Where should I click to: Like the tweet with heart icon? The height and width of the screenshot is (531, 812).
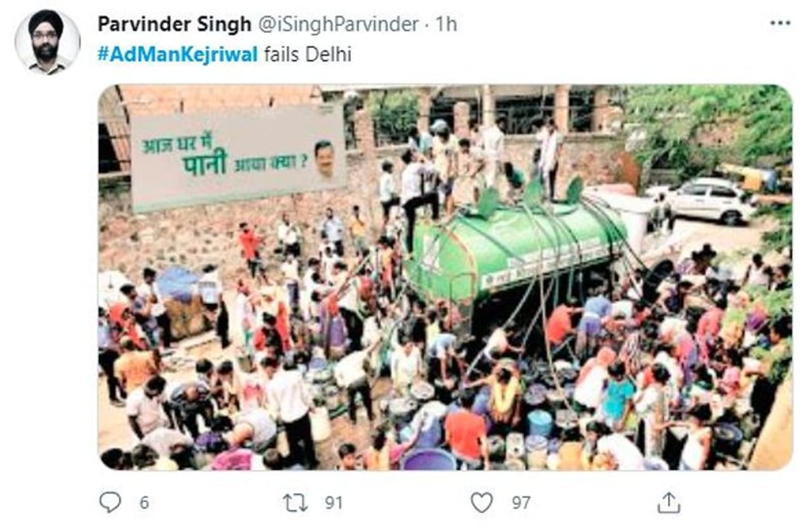(x=482, y=503)
